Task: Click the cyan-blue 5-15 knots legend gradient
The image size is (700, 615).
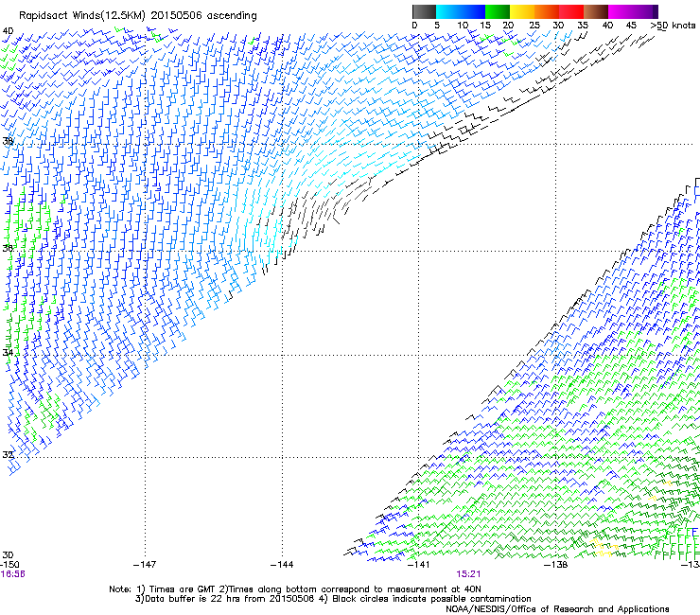Action: click(x=461, y=11)
